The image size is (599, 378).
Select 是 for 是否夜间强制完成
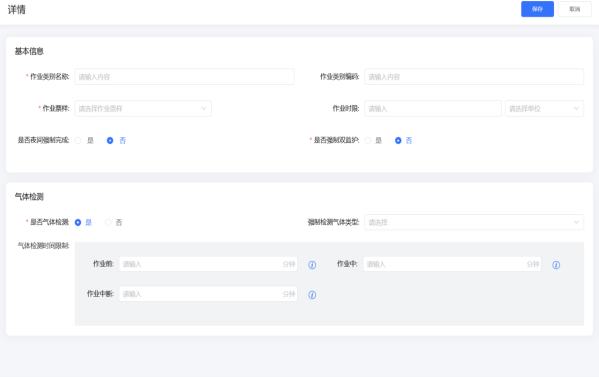click(78, 141)
